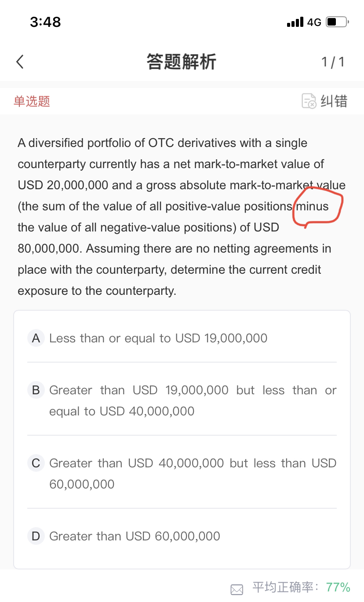Tap the cellular signal bars icon
364x602 pixels.
click(295, 22)
